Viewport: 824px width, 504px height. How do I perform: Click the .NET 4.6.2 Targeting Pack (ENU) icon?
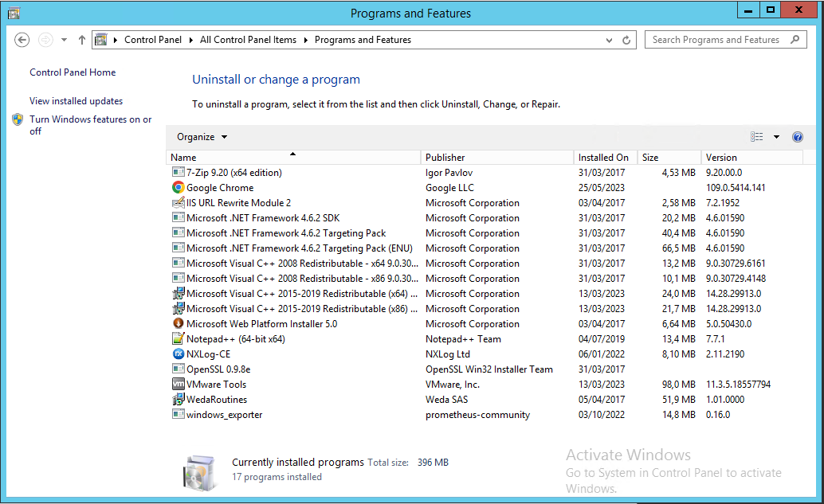[x=179, y=248]
